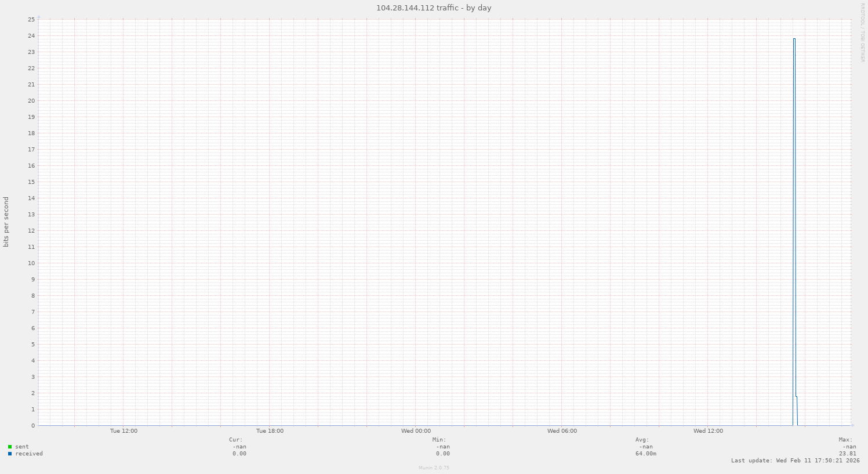Click the 'sent' legend label
The image size is (868, 474).
point(22,447)
